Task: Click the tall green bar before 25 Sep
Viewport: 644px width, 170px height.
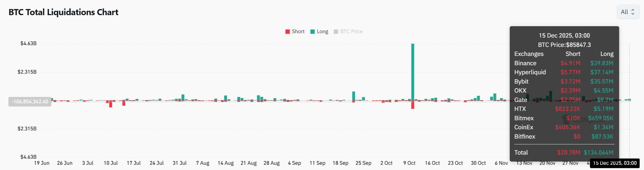Action: 354,96
